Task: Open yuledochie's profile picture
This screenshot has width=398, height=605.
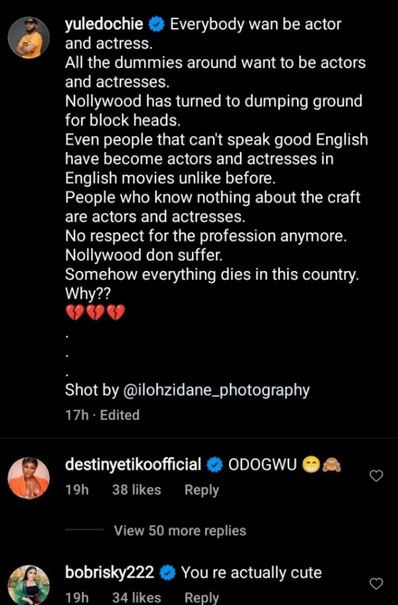Action: (x=29, y=37)
